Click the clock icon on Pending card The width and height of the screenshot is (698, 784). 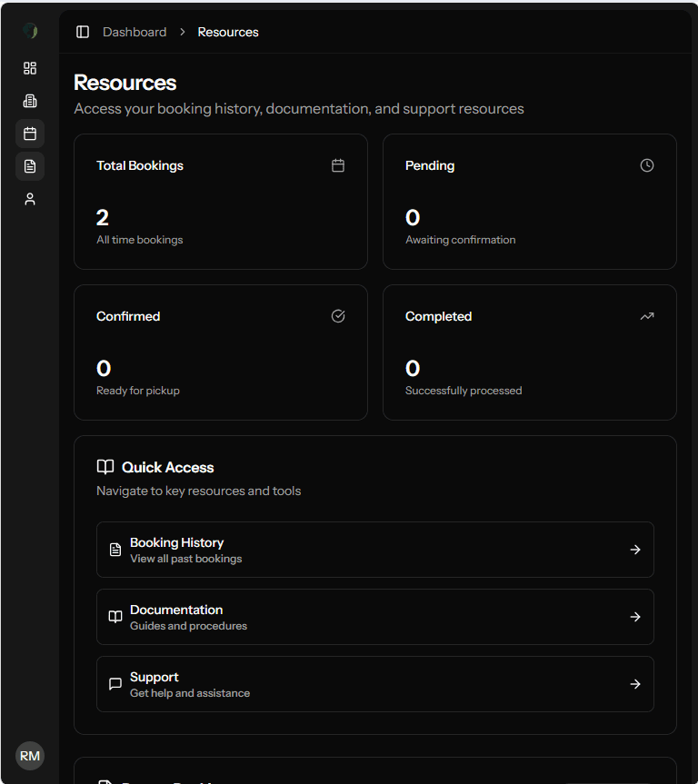pyautogui.click(x=647, y=165)
